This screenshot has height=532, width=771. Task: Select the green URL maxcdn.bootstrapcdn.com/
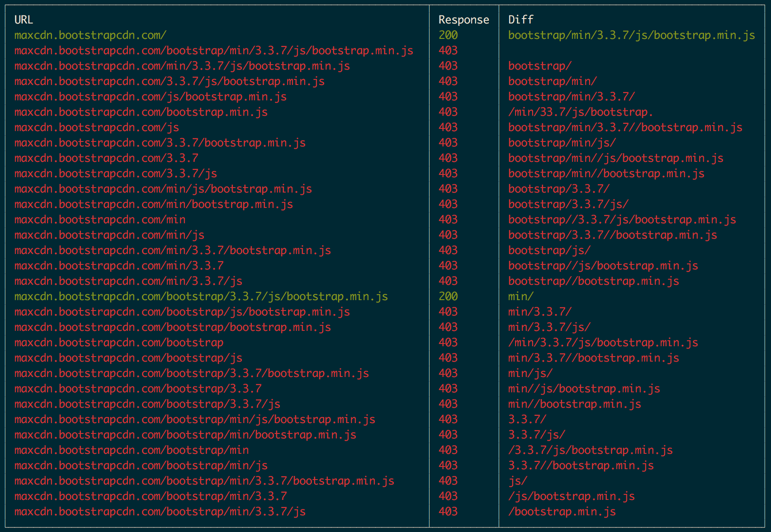[x=90, y=35]
